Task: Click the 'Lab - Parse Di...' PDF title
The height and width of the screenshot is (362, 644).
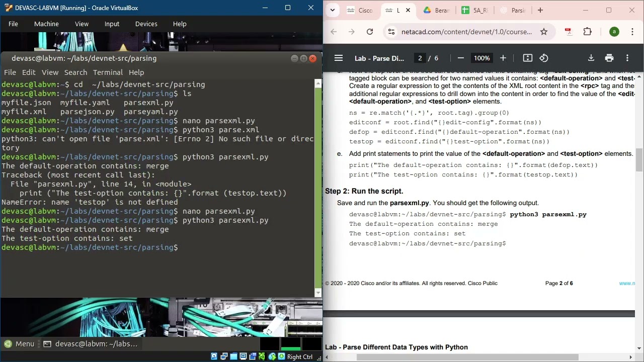Action: click(x=379, y=58)
